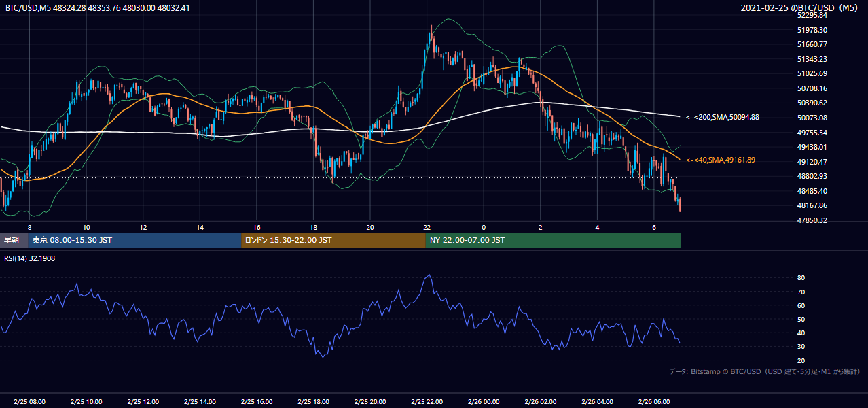Click the ロンドン 15:30-22:00 JST session bar

[333, 240]
